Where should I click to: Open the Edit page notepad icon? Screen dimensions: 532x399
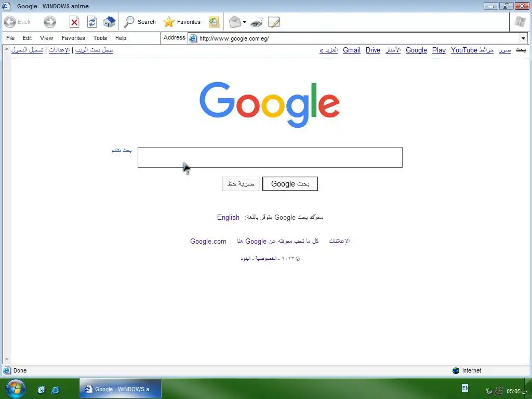(x=274, y=22)
